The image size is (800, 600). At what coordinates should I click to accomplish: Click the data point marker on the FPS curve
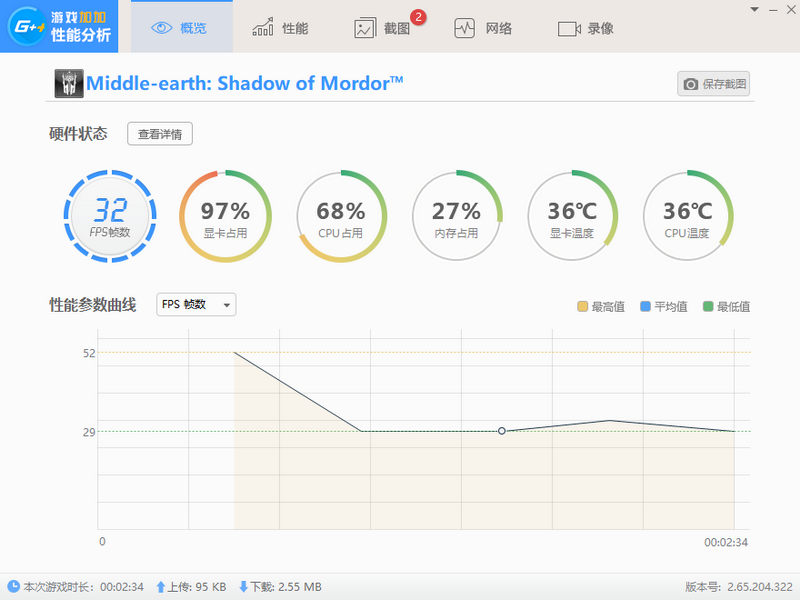click(502, 431)
